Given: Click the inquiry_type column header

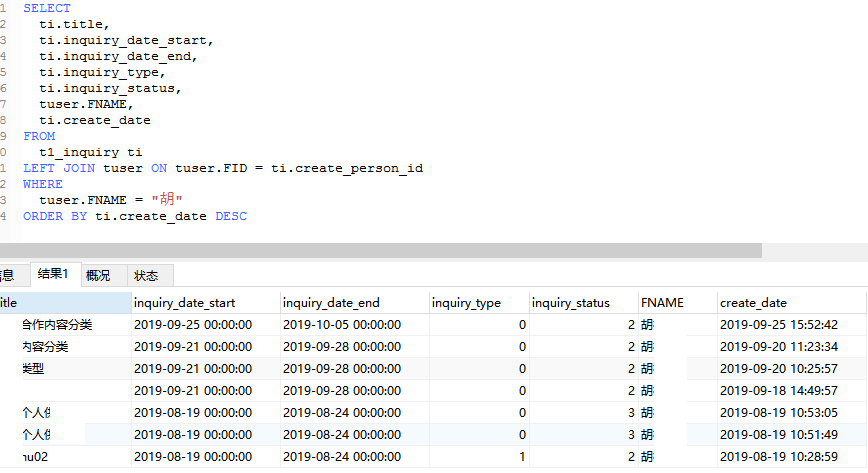Looking at the screenshot, I should click(x=479, y=303).
